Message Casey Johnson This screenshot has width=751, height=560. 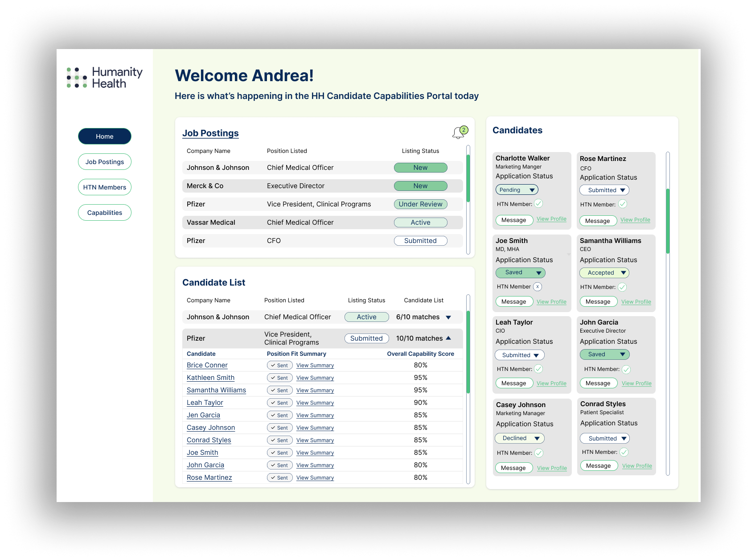[514, 468]
